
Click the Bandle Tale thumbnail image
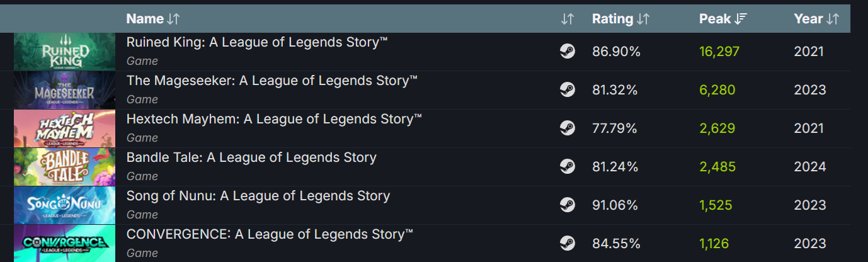point(64,167)
